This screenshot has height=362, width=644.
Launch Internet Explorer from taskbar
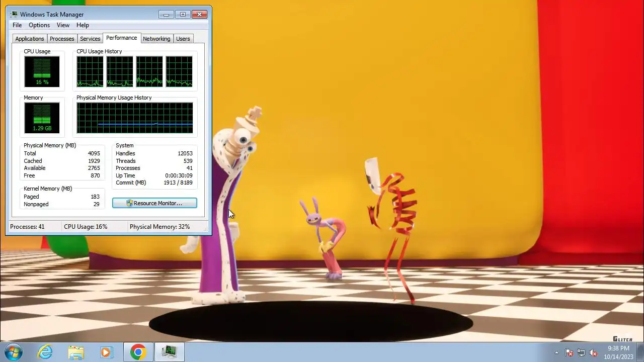point(45,352)
